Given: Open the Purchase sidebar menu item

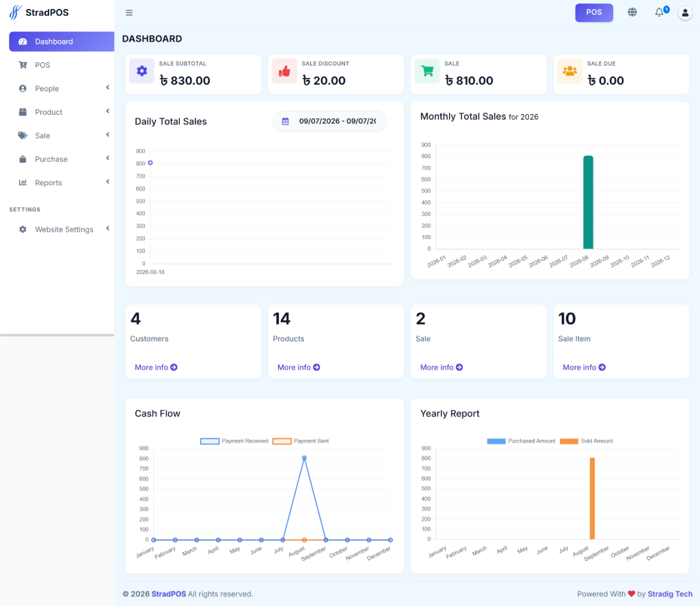Looking at the screenshot, I should pyautogui.click(x=62, y=159).
